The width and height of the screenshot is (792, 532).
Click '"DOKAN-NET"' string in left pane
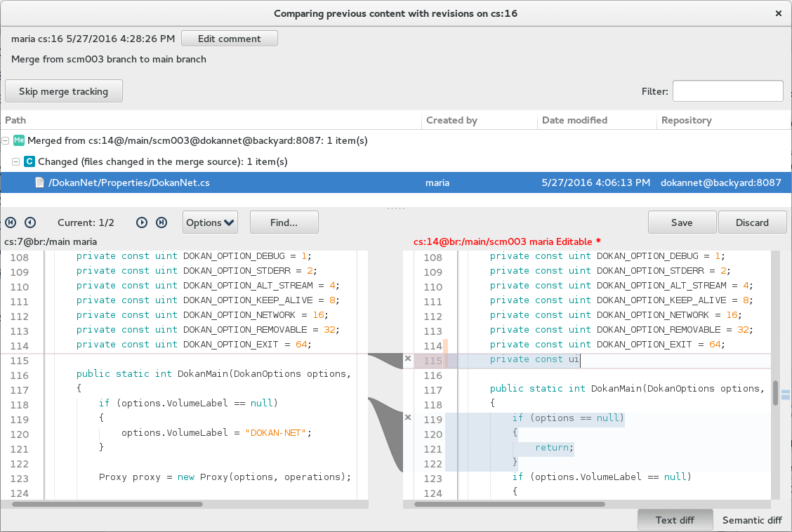pyautogui.click(x=276, y=433)
